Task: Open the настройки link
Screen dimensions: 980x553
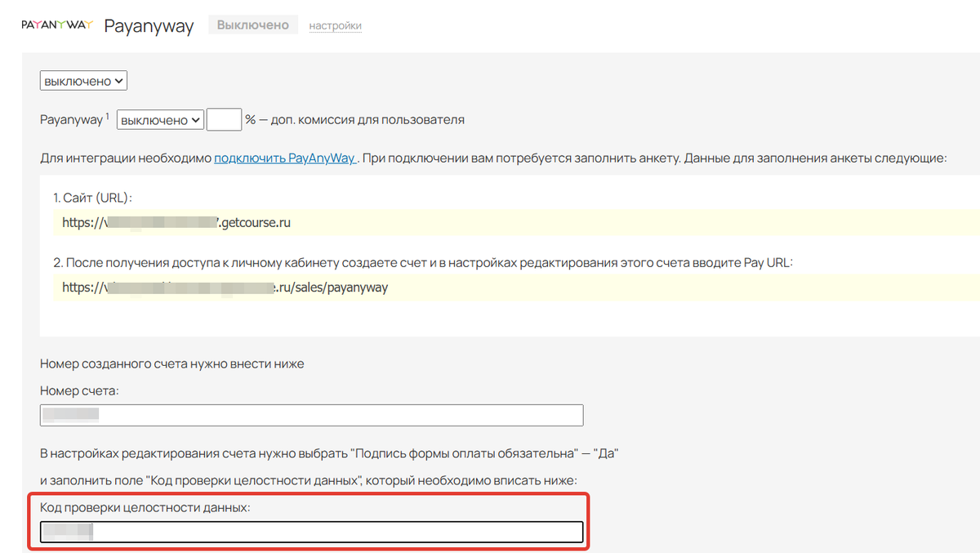Action: click(x=335, y=26)
